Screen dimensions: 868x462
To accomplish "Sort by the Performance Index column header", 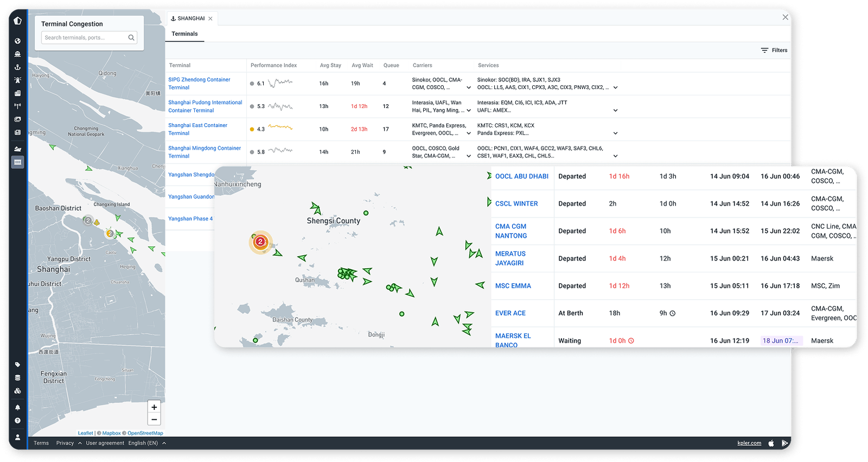I will pyautogui.click(x=273, y=65).
